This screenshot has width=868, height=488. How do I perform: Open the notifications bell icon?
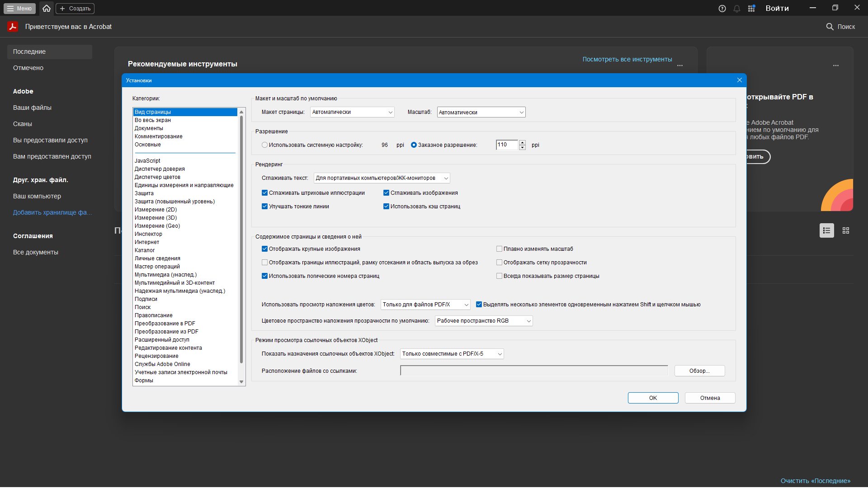pyautogui.click(x=737, y=8)
